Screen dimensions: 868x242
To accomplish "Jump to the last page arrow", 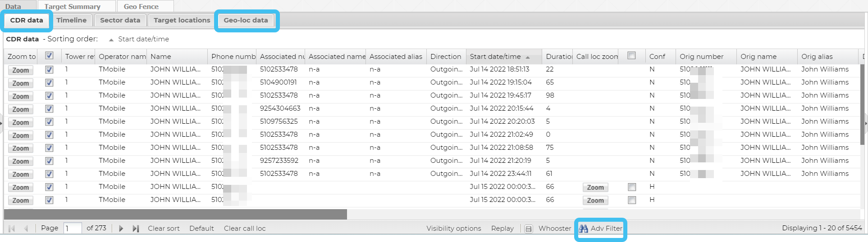I will 136,229.
